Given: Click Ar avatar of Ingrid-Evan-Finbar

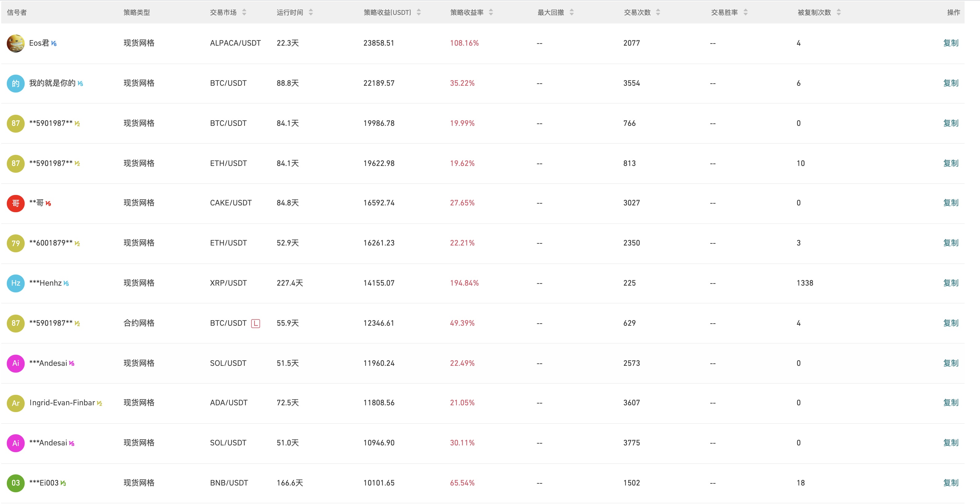Looking at the screenshot, I should 16,403.
